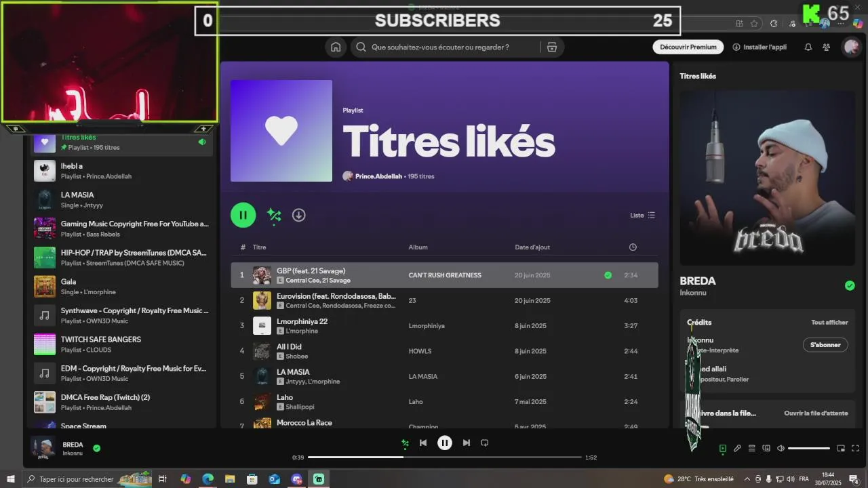Sort by the Titre column header

(259, 247)
